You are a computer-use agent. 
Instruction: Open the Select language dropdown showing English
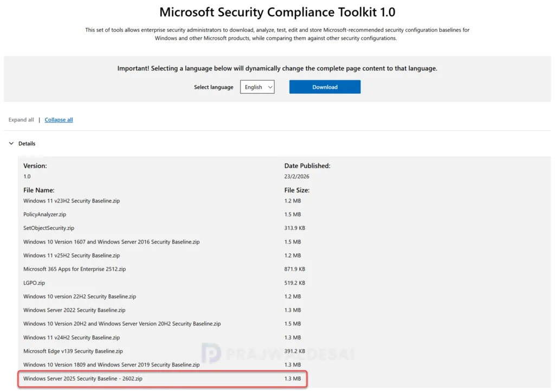pyautogui.click(x=257, y=87)
